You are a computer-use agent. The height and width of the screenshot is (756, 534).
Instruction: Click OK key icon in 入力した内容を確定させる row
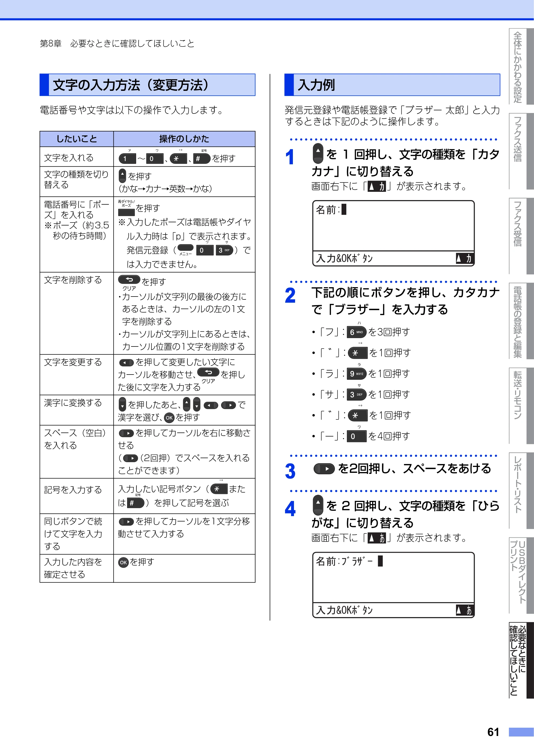click(123, 562)
